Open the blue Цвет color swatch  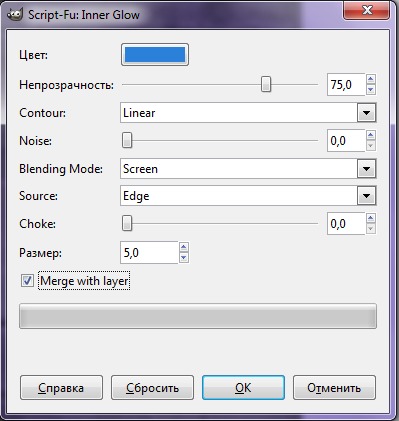click(x=155, y=55)
